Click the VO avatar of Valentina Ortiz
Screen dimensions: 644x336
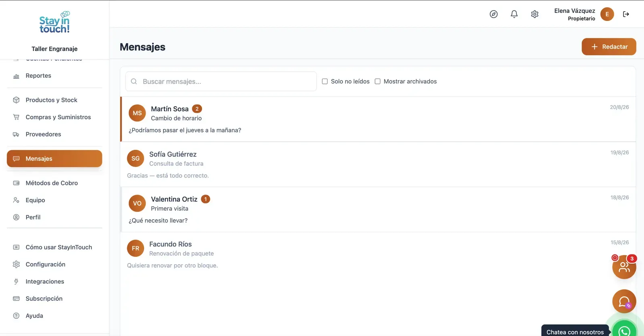pyautogui.click(x=137, y=203)
